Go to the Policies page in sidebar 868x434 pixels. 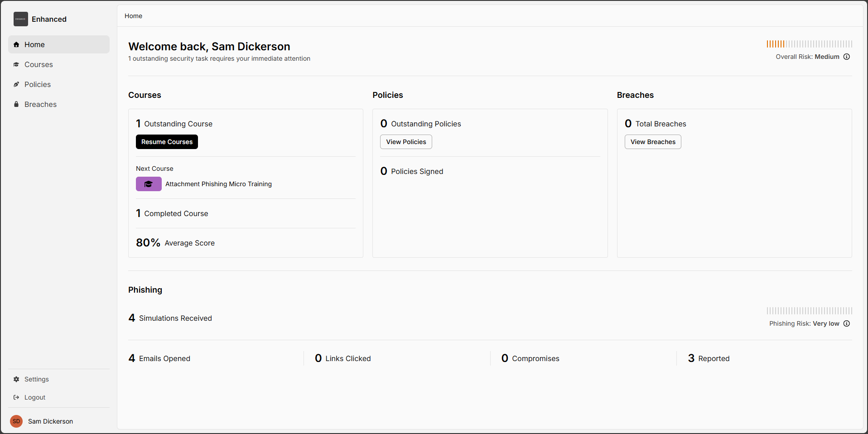(x=38, y=84)
